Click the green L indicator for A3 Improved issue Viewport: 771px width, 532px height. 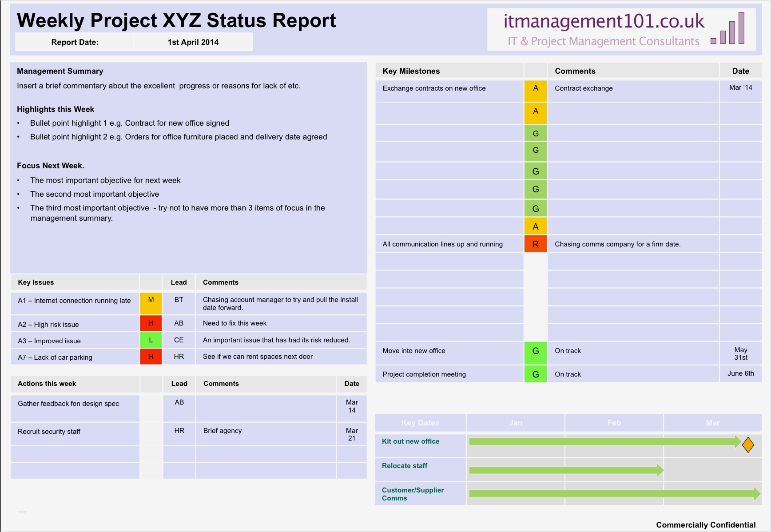[151, 340]
